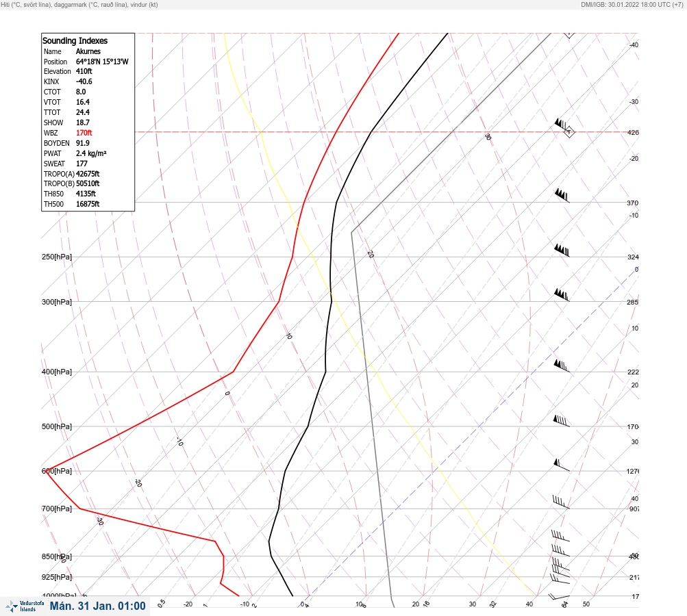Click the BOYDEN value 91.9
Screen dimensions: 687x616
pos(83,143)
